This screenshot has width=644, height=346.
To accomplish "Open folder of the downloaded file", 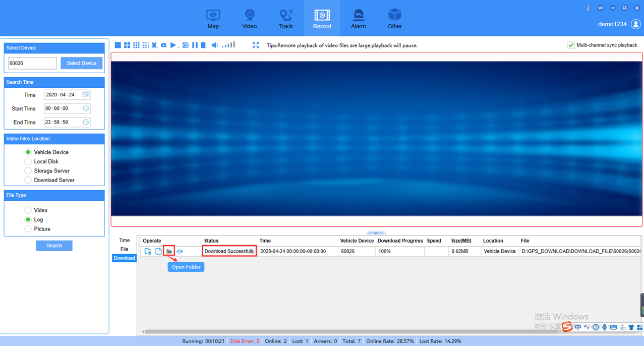I will [169, 251].
